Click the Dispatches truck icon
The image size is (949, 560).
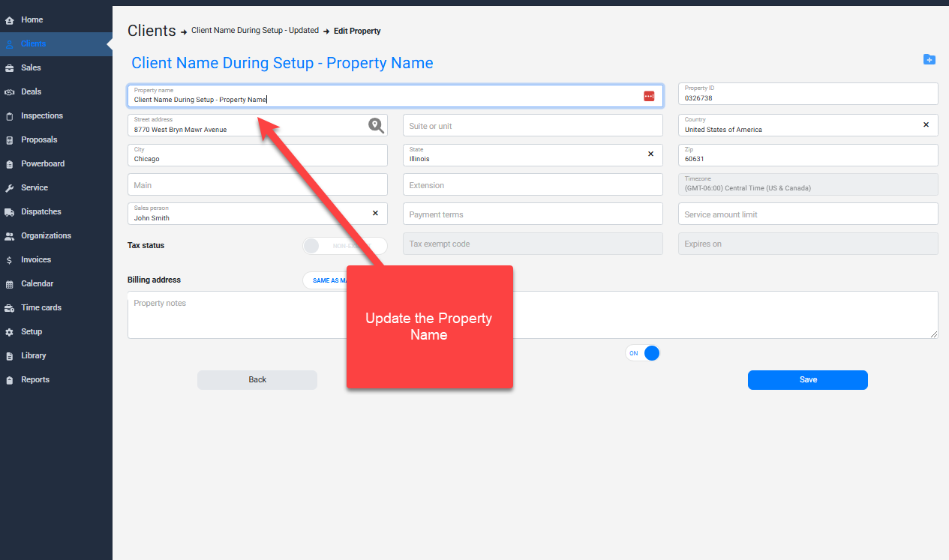[x=10, y=212]
